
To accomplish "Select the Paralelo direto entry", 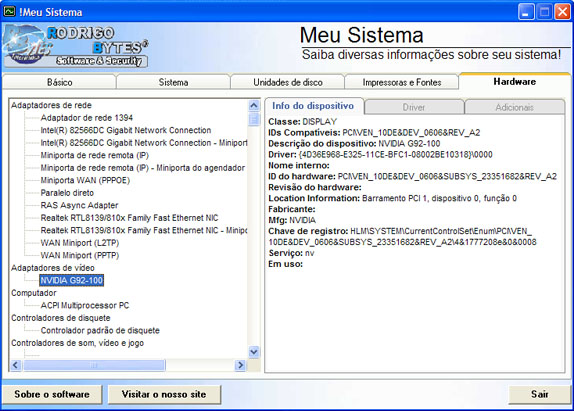I will click(x=67, y=193).
